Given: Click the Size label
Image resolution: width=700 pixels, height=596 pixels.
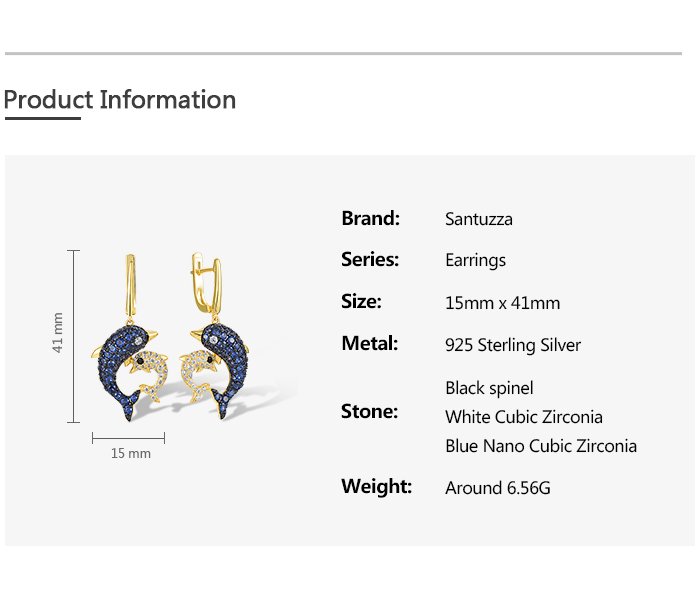Looking at the screenshot, I should 361,302.
